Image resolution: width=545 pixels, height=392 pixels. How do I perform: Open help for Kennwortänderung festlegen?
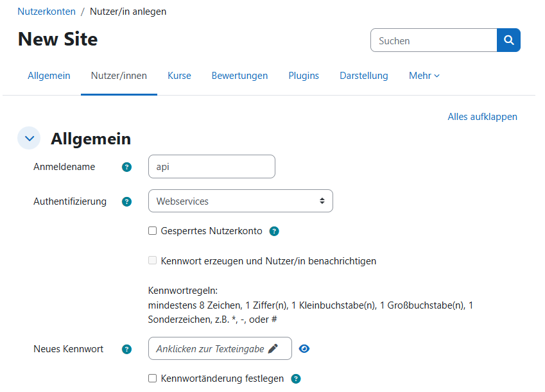(295, 379)
